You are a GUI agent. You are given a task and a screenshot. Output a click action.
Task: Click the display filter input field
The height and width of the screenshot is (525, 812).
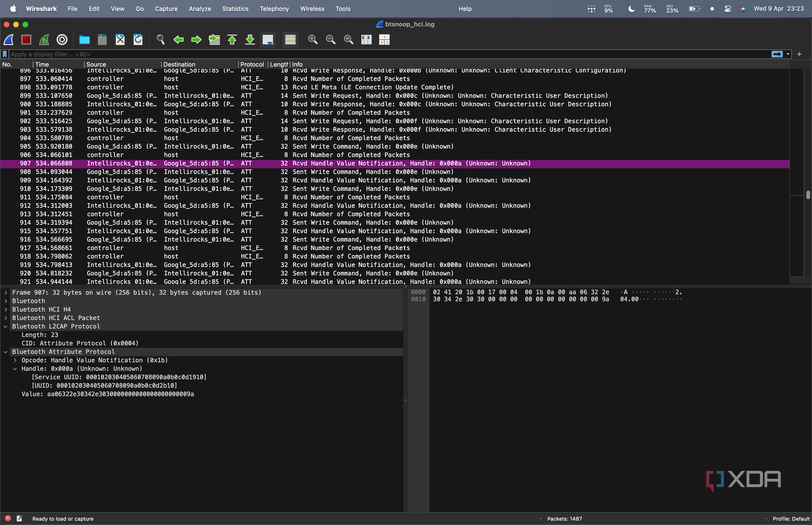(389, 54)
